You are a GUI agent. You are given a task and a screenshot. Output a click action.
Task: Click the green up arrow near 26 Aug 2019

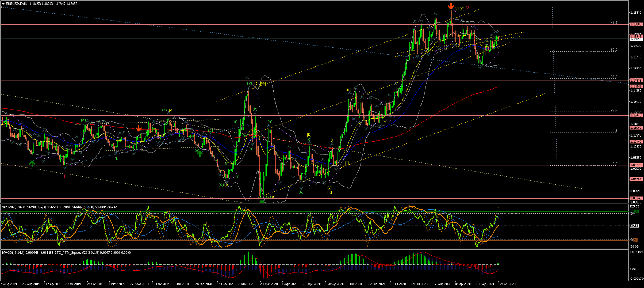click(x=32, y=163)
